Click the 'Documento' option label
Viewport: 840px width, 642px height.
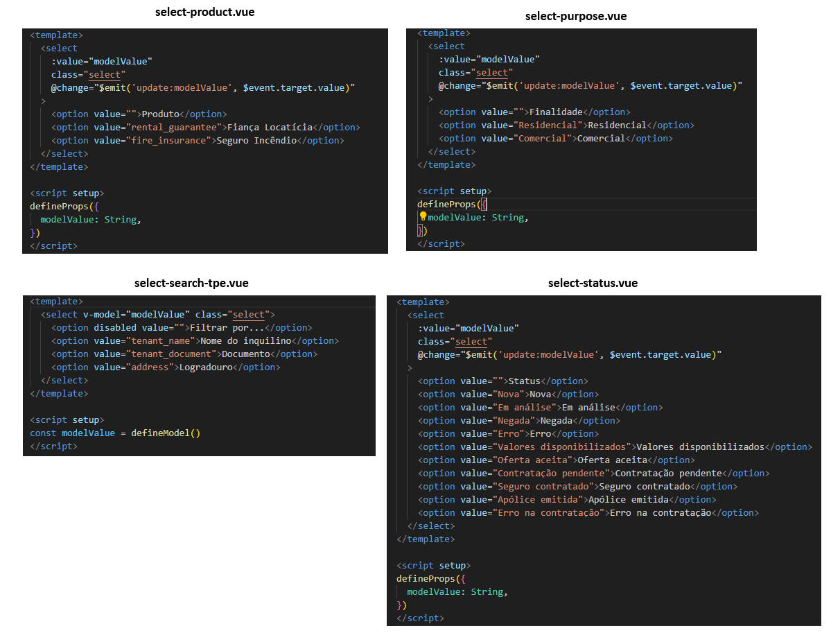(240, 354)
